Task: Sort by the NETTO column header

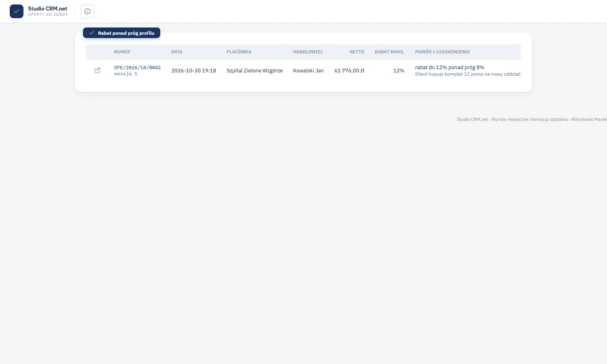Action: tap(357, 52)
